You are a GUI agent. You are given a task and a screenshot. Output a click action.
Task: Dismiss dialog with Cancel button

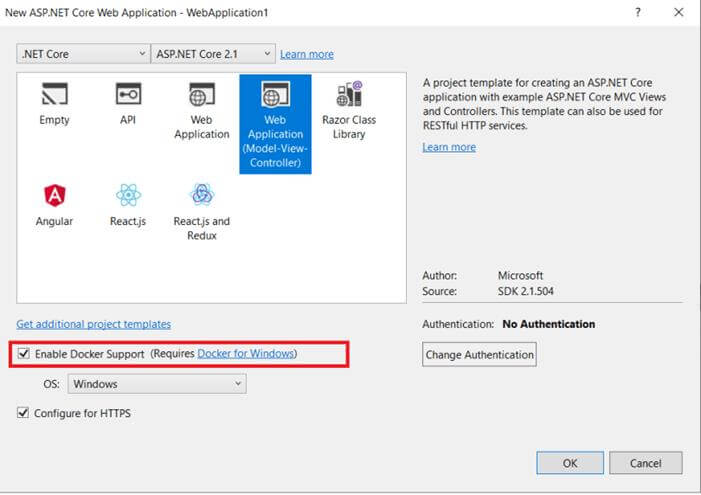646,463
